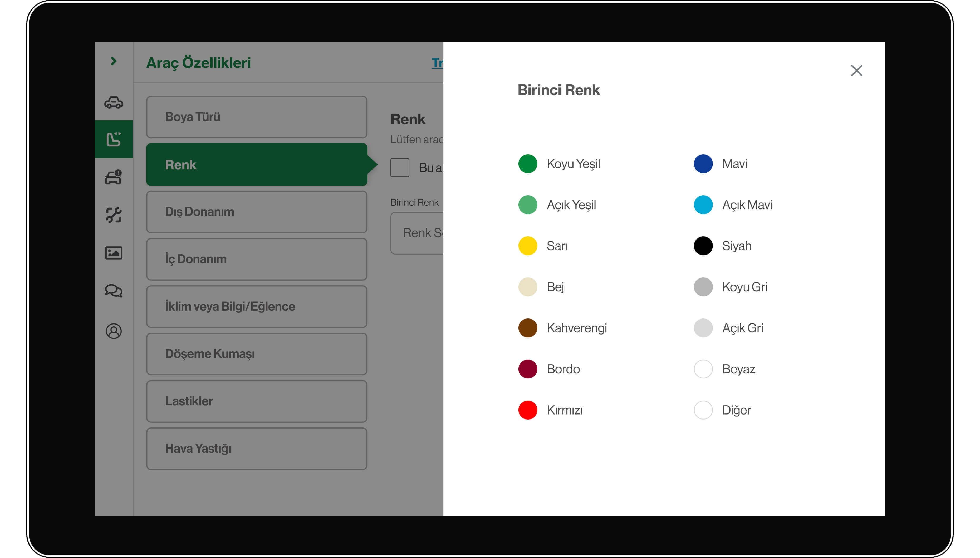This screenshot has width=980, height=558.
Task: Click the İklim veya Bilgi/Eğlence list item
Action: (x=256, y=306)
